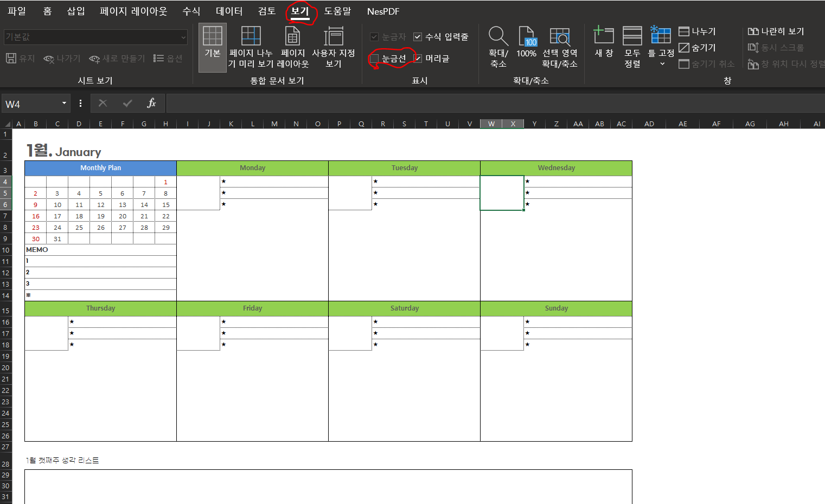Open the 확대/축소 zoom dialog
This screenshot has height=504, width=825.
click(x=498, y=47)
